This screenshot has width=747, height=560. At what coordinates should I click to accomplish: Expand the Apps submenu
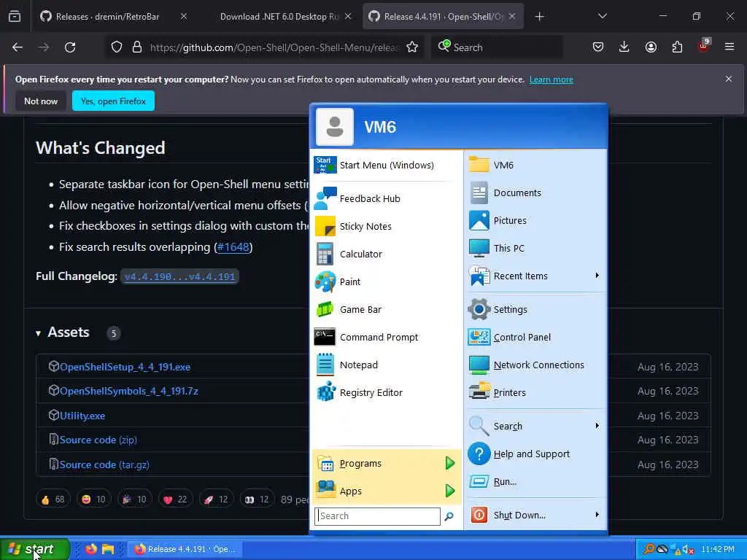[386, 491]
